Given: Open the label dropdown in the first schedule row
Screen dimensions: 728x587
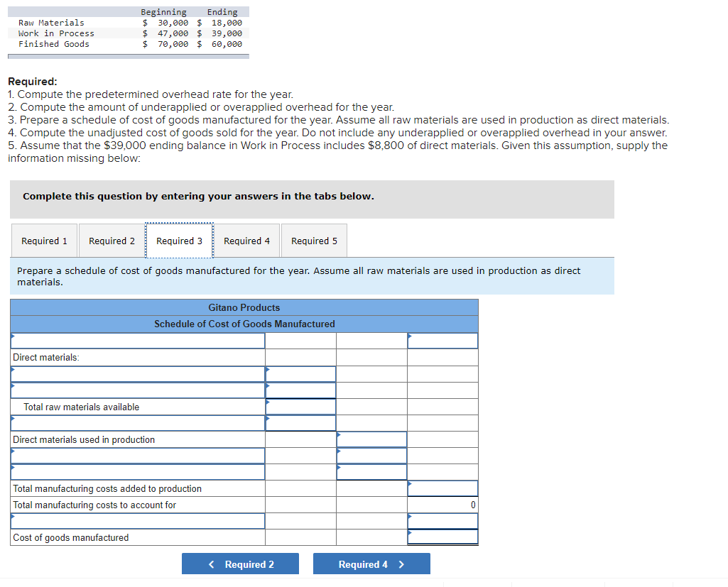Looking at the screenshot, I should point(138,341).
